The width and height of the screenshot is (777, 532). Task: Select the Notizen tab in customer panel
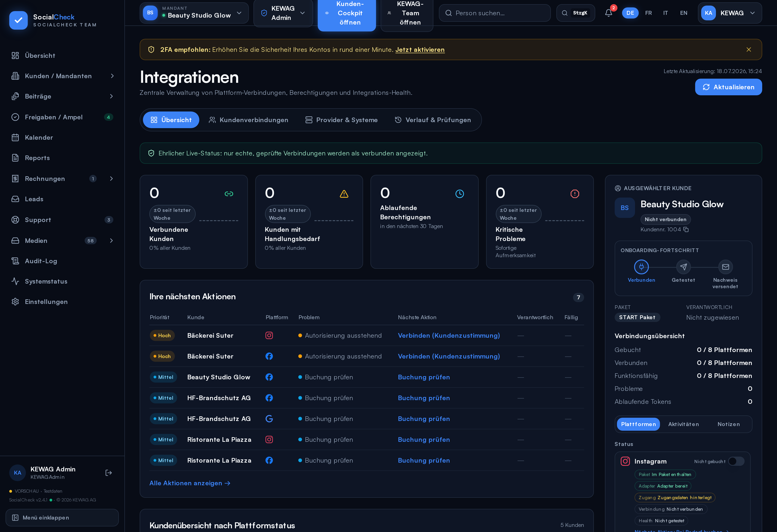[728, 424]
